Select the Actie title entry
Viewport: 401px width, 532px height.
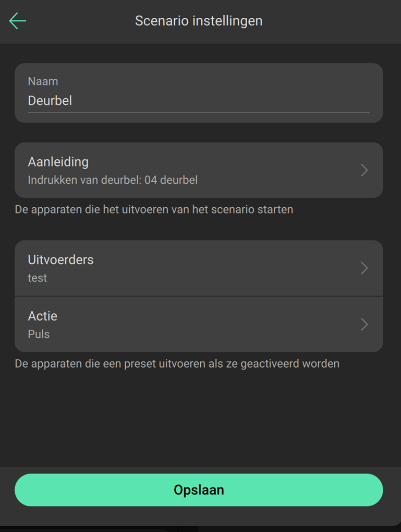coord(42,316)
